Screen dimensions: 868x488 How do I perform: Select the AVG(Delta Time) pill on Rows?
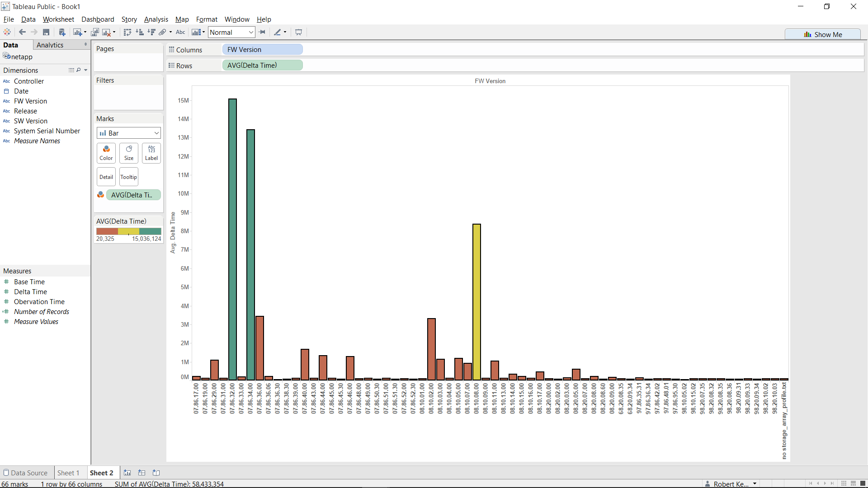(263, 65)
